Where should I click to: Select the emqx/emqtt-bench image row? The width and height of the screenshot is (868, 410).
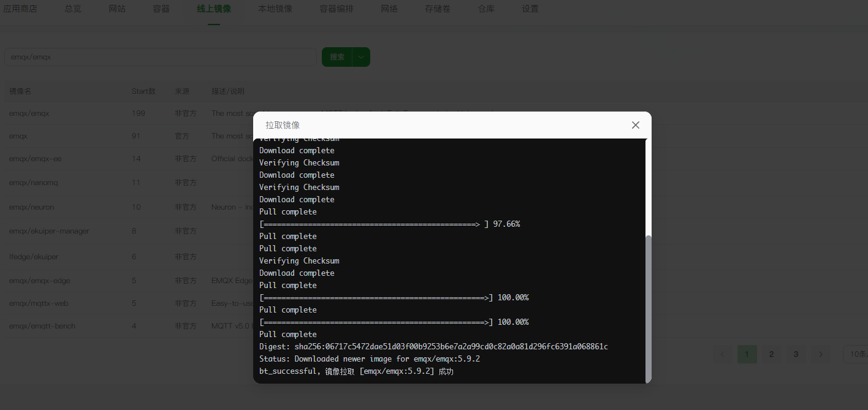pos(42,326)
